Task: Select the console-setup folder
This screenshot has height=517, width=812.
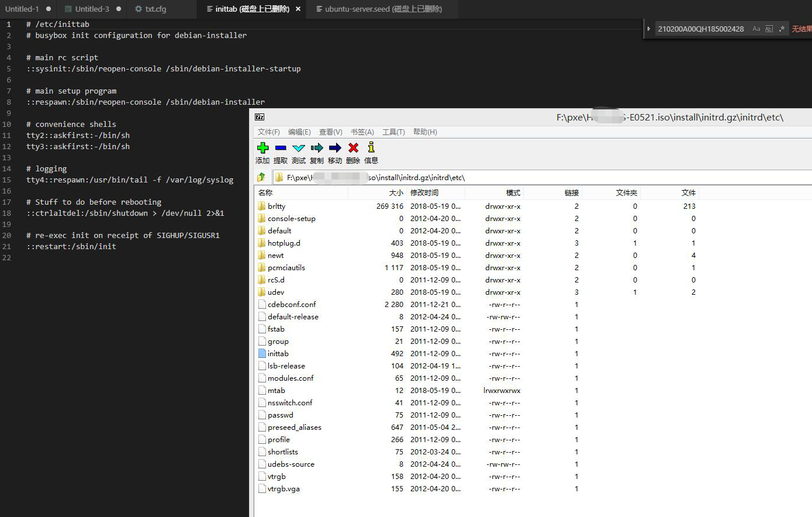Action: tap(291, 218)
